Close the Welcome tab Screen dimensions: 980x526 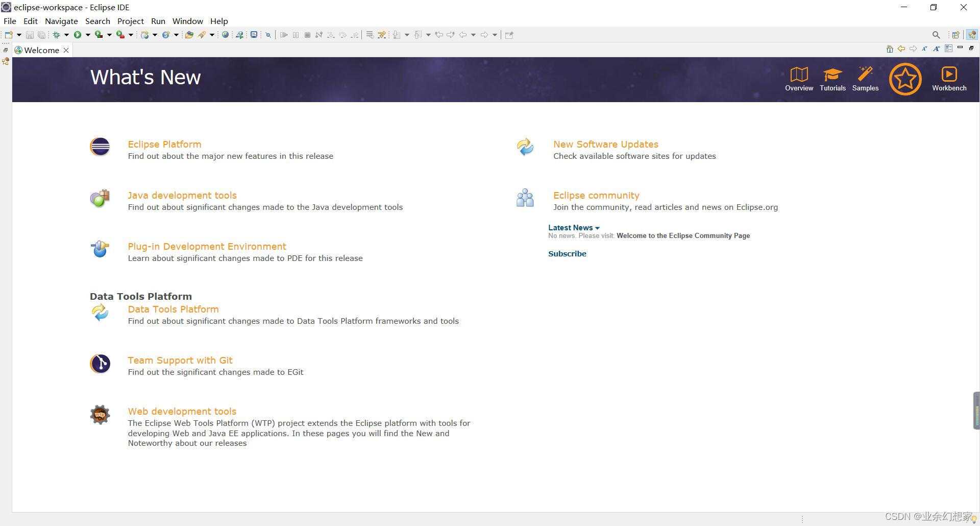pyautogui.click(x=66, y=50)
